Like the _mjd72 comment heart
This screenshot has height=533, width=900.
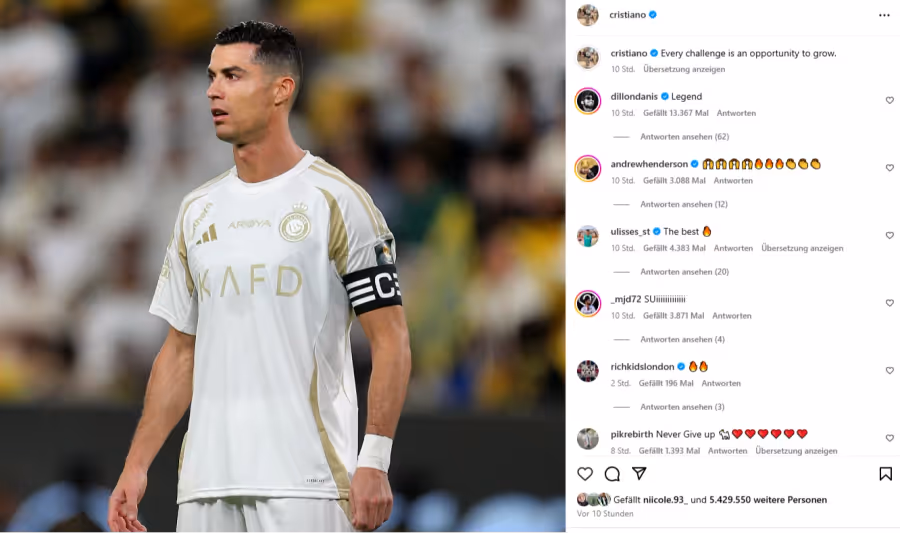click(x=890, y=303)
